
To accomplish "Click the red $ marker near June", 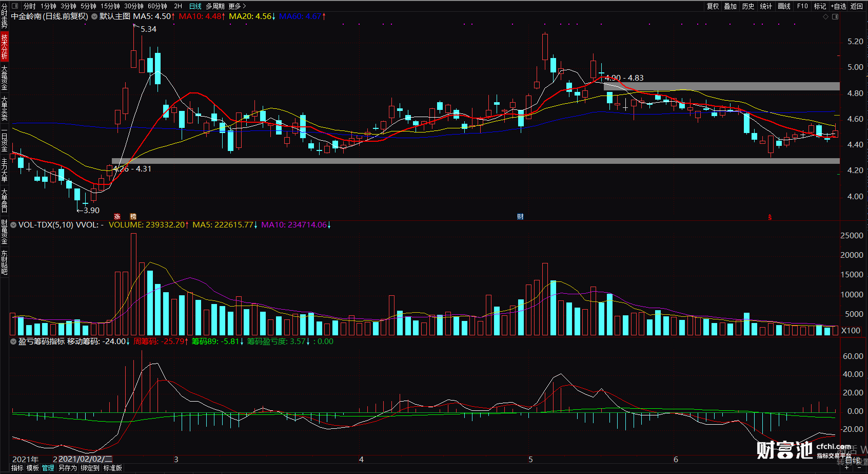I will pos(770,217).
